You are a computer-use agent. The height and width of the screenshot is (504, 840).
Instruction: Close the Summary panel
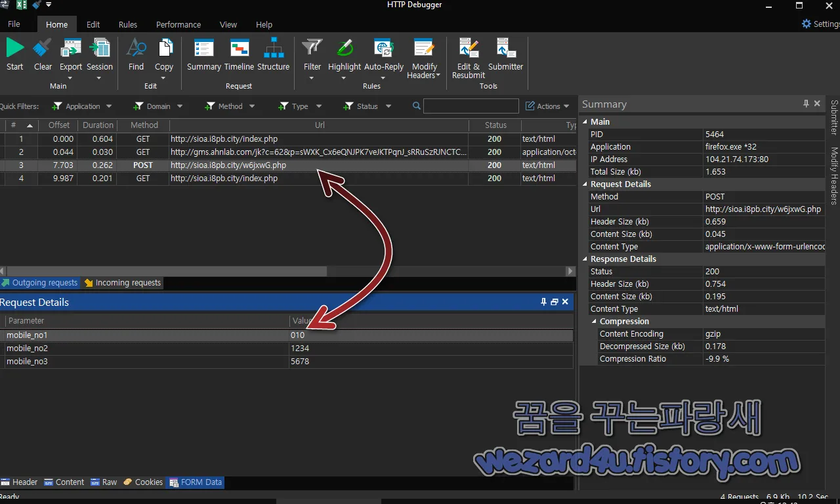click(x=817, y=104)
